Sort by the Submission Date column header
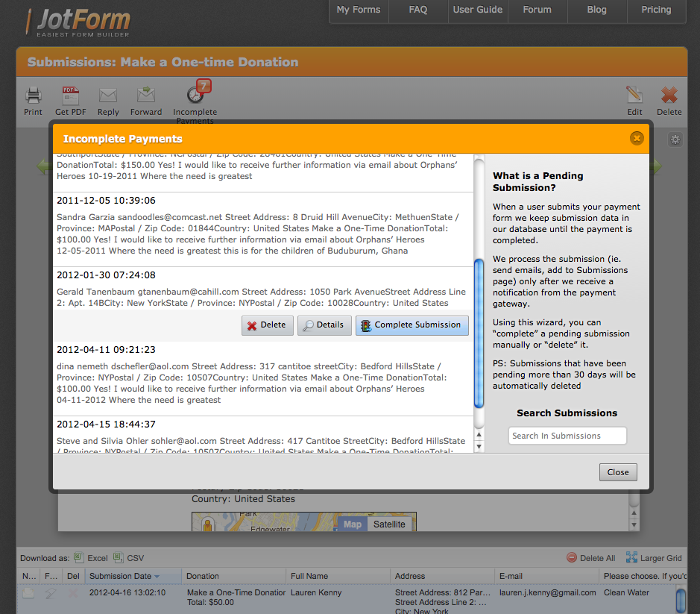Screen dimensions: 700x614 click(x=121, y=576)
